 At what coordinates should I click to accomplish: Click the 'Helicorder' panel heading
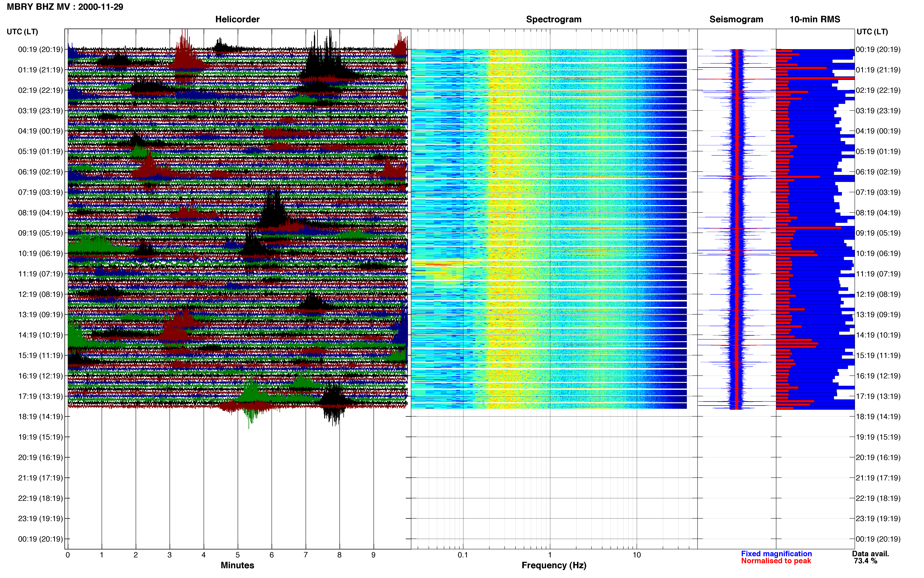(x=237, y=19)
